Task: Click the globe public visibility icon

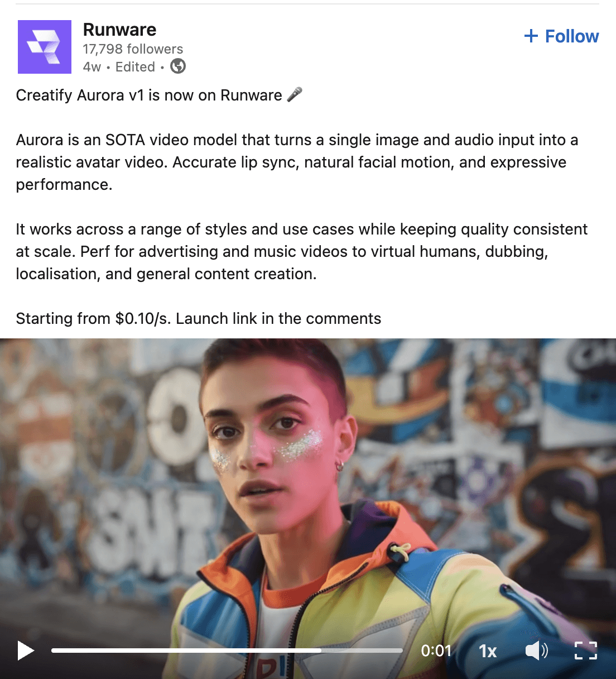Action: (178, 66)
